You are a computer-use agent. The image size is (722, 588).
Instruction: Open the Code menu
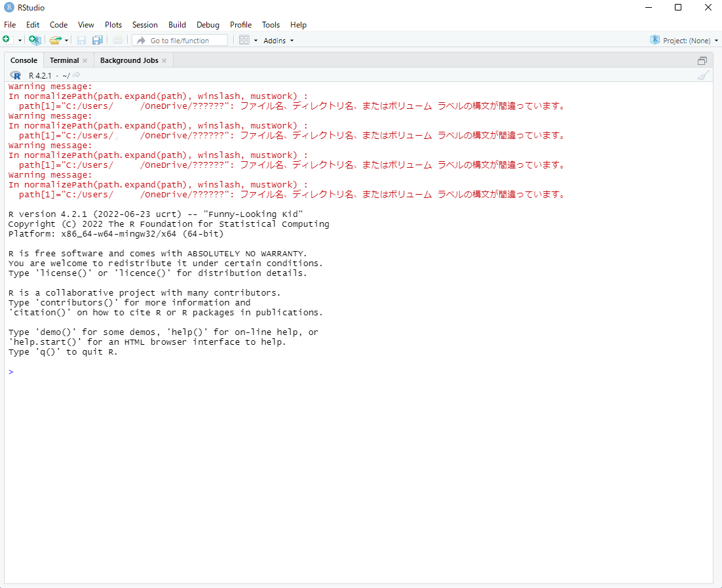pos(58,25)
